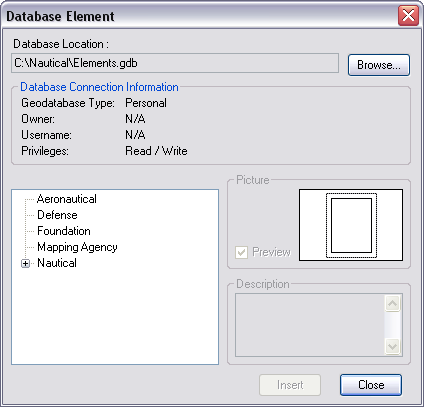Click the 'Geodatabase Type:' label
The height and width of the screenshot is (407, 424).
tap(68, 103)
